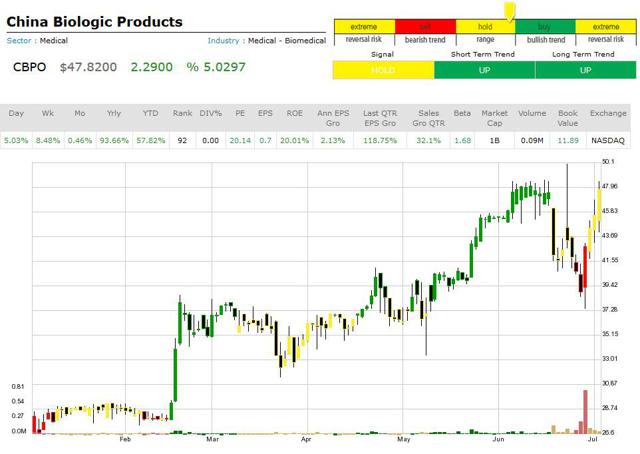Click the 118.75% last quarter EPS growth
The height and width of the screenshot is (454, 640).
[380, 140]
